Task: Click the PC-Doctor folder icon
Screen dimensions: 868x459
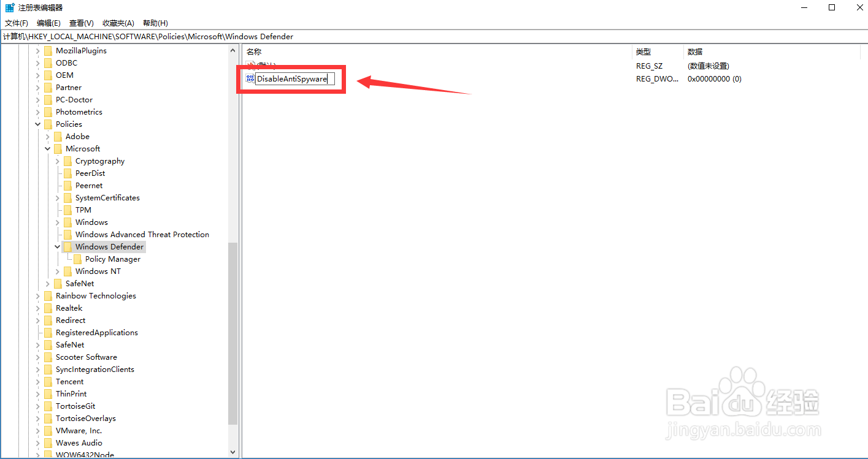Action: [x=48, y=99]
